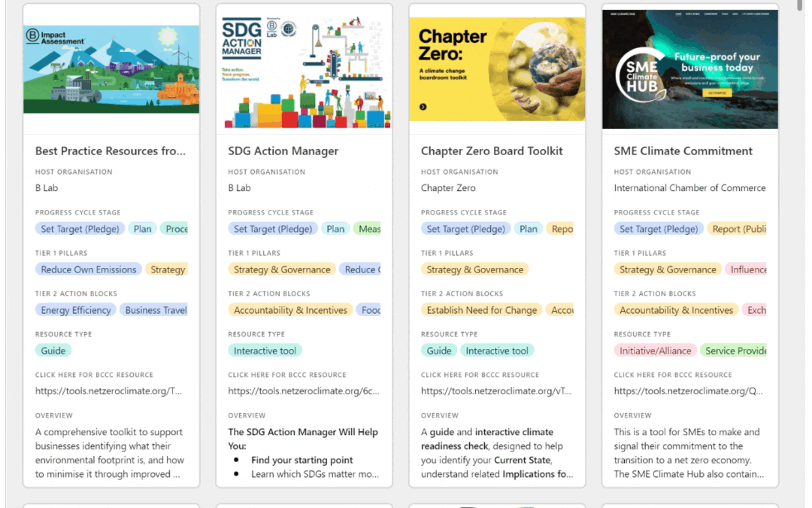Screen dimensions: 812x508
Task: Click the Chapter Zero yellow toolkit thumbnail
Action: click(497, 68)
